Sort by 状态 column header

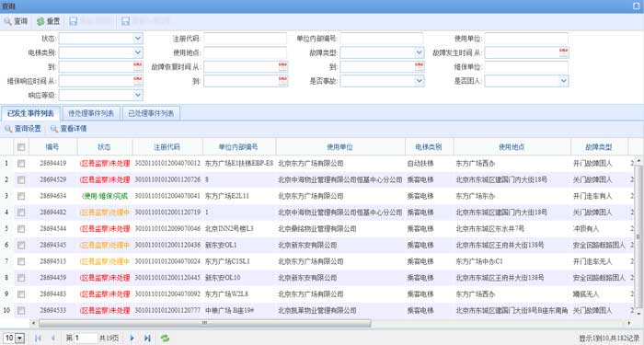[x=104, y=147]
